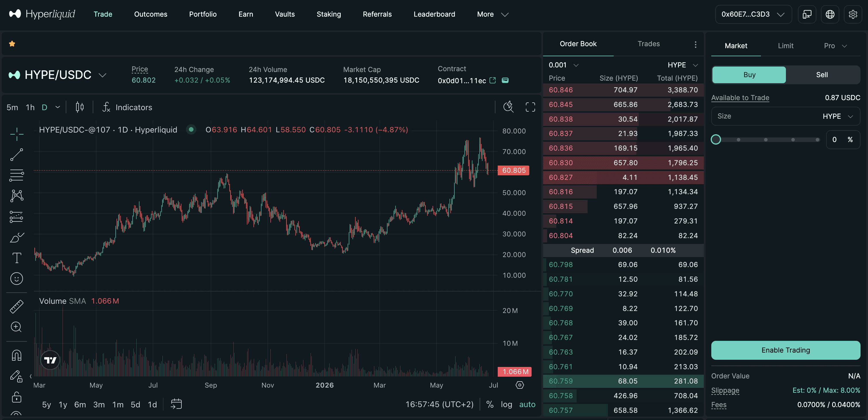The width and height of the screenshot is (868, 420).
Task: Choose the pattern drawing tool
Action: pyautogui.click(x=17, y=196)
